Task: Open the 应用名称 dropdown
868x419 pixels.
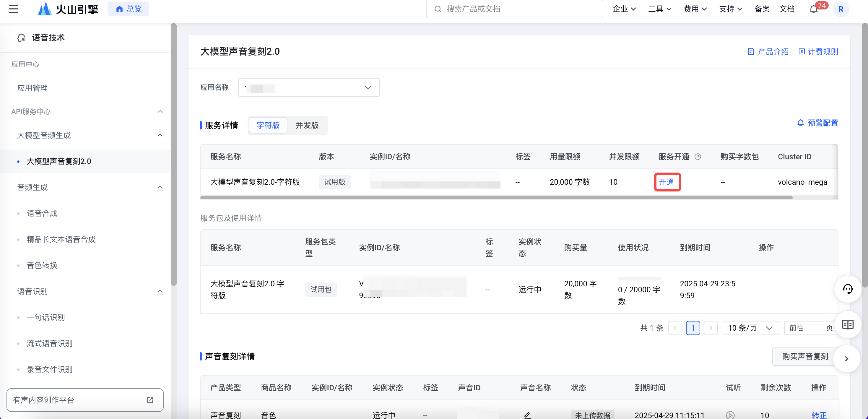Action: (x=309, y=87)
